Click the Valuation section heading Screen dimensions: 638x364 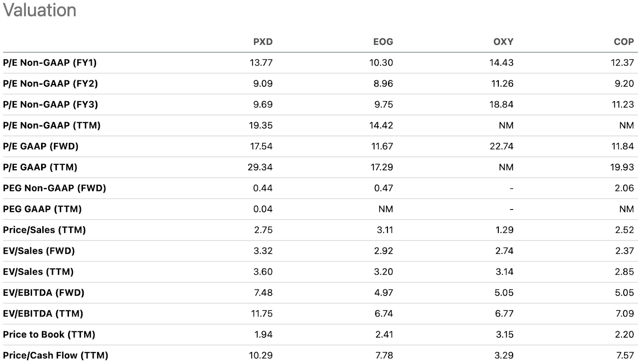pos(39,10)
